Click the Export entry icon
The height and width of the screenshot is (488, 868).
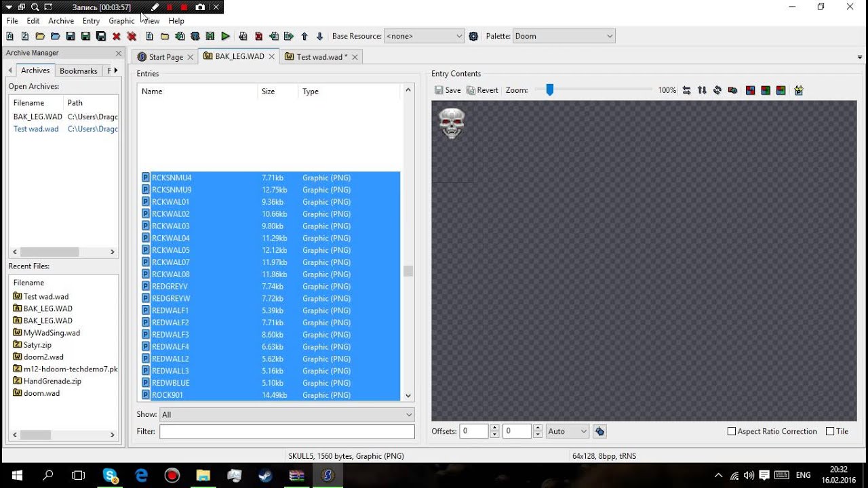tap(289, 36)
